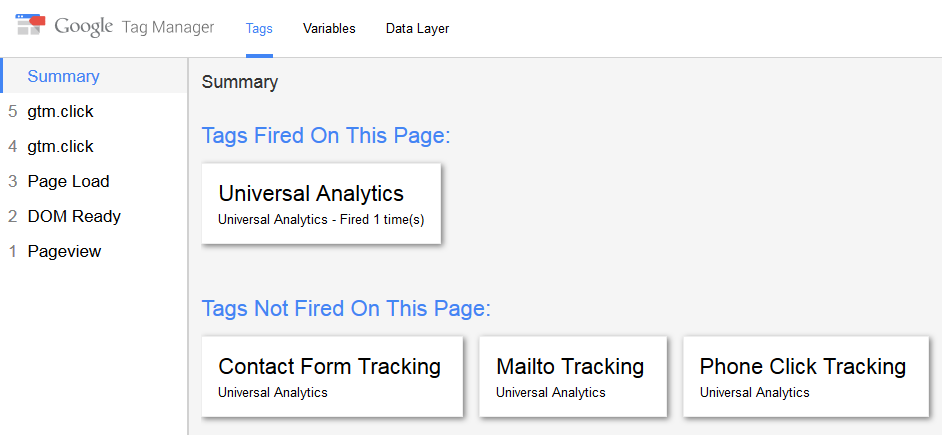Open the Data Layer tab
The width and height of the screenshot is (942, 435).
(418, 28)
